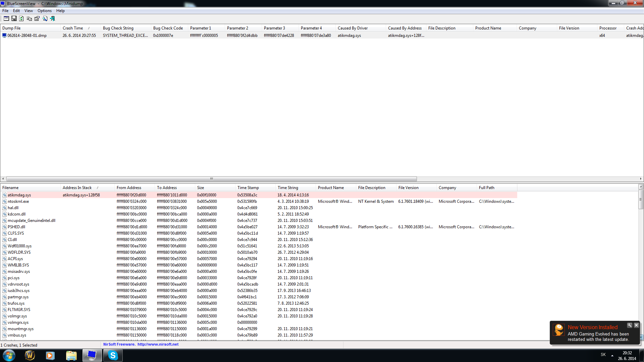
Task: Click the Exit door toolbar icon
Action: coord(53,19)
